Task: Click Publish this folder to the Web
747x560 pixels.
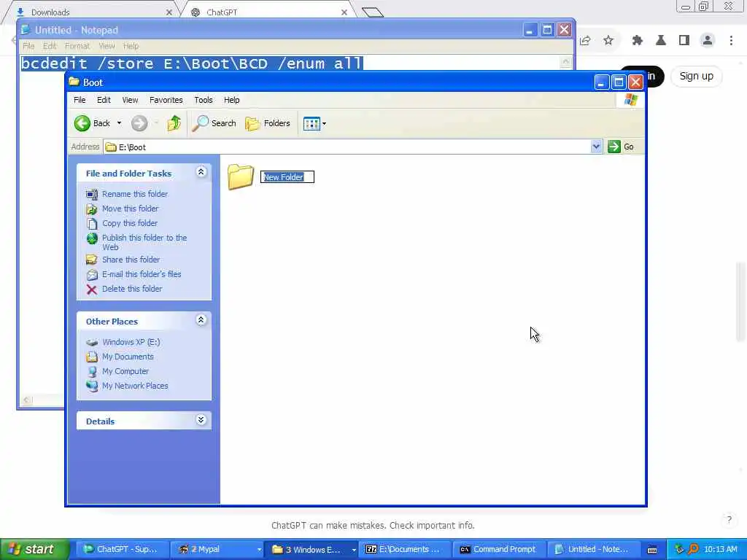Action: click(x=144, y=242)
